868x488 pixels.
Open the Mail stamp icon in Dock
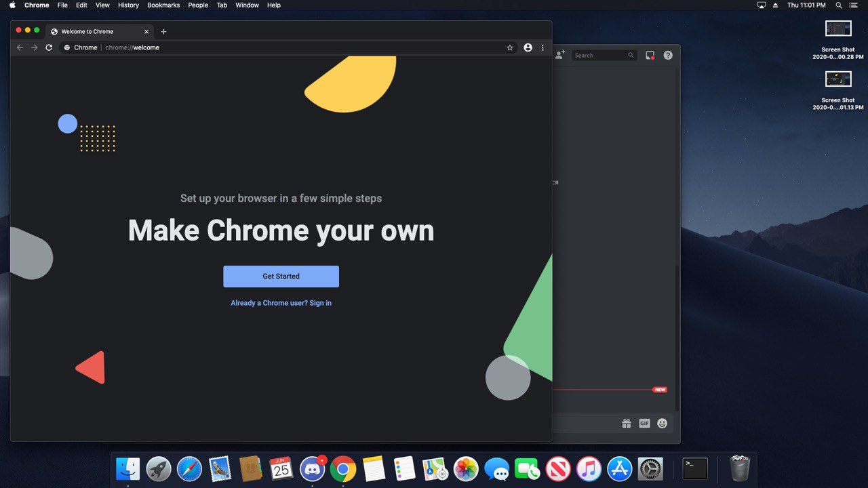click(220, 469)
